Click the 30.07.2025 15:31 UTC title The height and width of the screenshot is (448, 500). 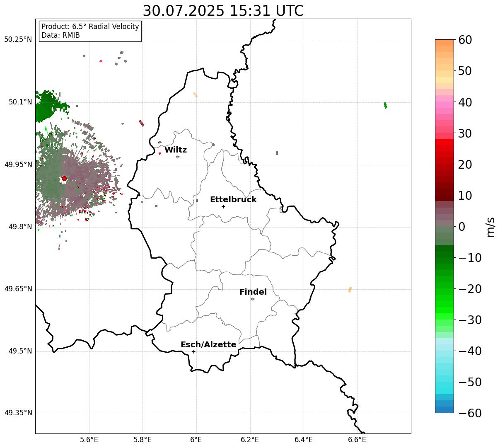pos(223,11)
